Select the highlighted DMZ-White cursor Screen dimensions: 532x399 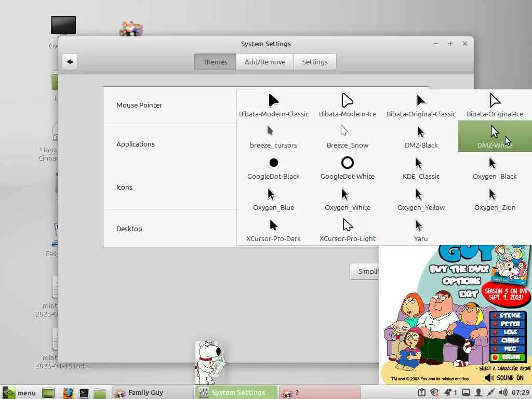pos(495,136)
